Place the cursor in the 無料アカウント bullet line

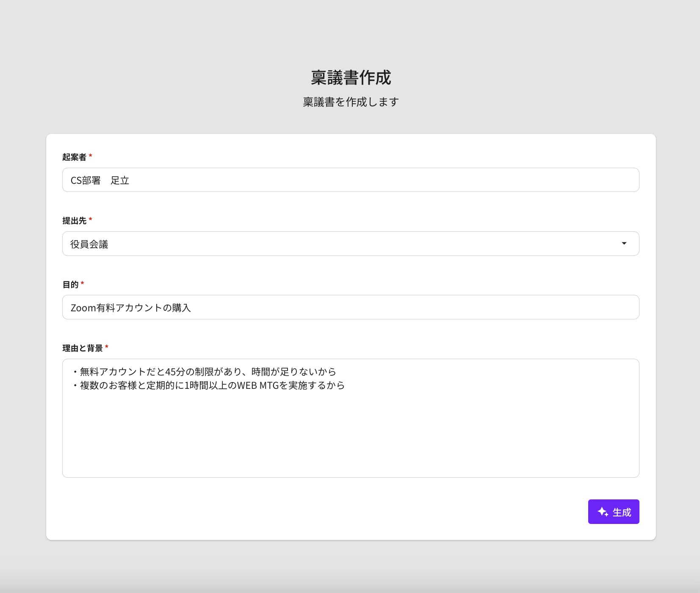pos(208,372)
